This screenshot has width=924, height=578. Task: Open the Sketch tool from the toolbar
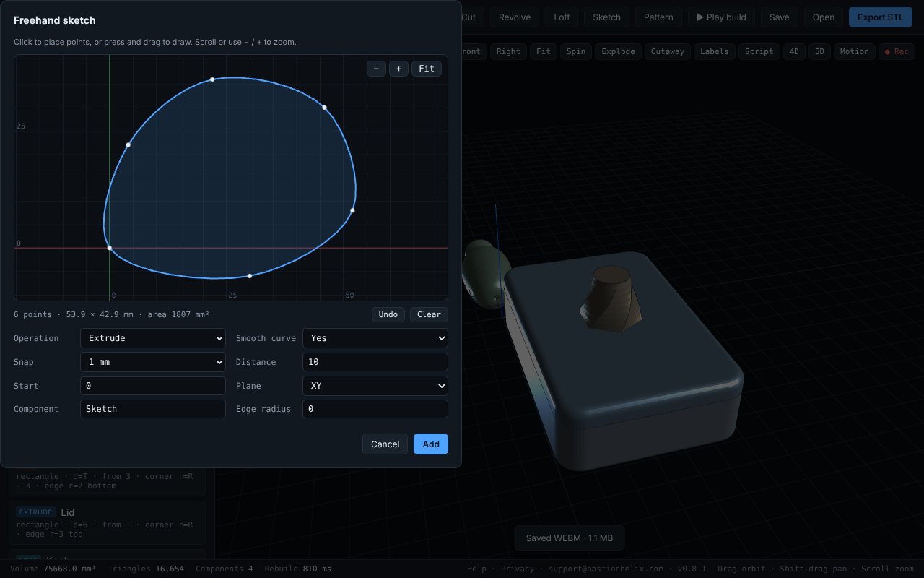(x=606, y=17)
